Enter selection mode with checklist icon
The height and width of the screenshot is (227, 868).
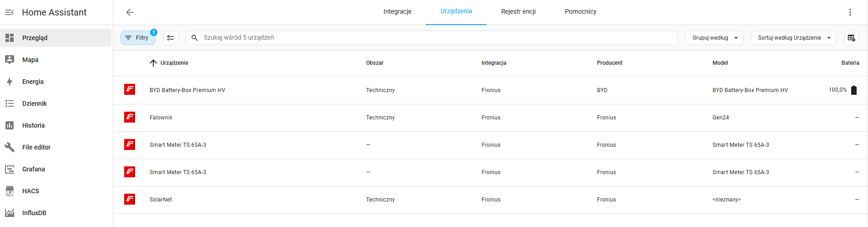coord(171,38)
